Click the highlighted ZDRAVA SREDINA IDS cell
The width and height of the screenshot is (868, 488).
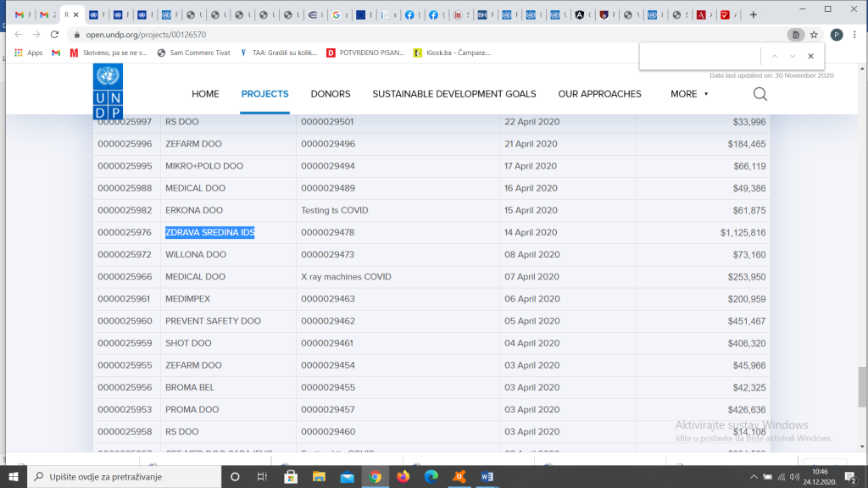pos(210,232)
